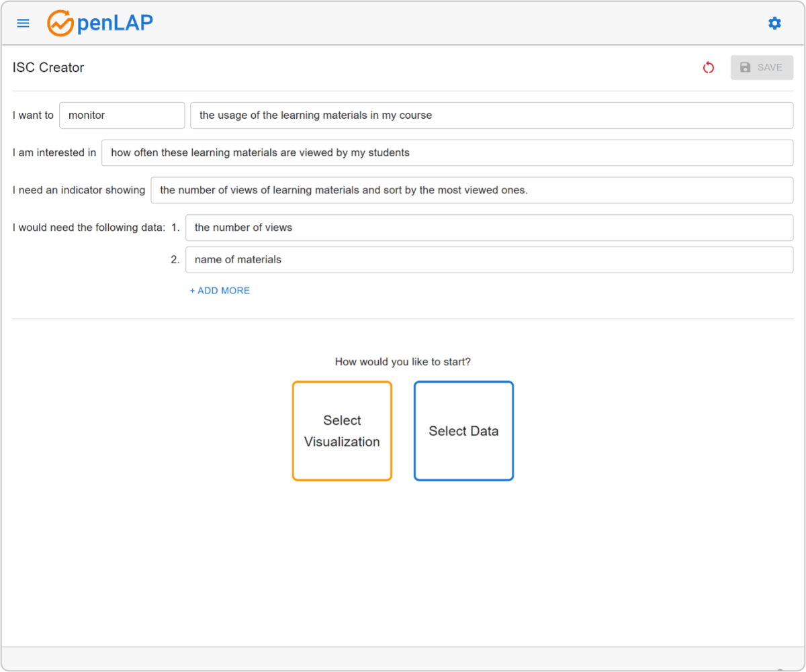Reset the ISC using red refresh icon
Screen dimensions: 806x672
click(708, 68)
